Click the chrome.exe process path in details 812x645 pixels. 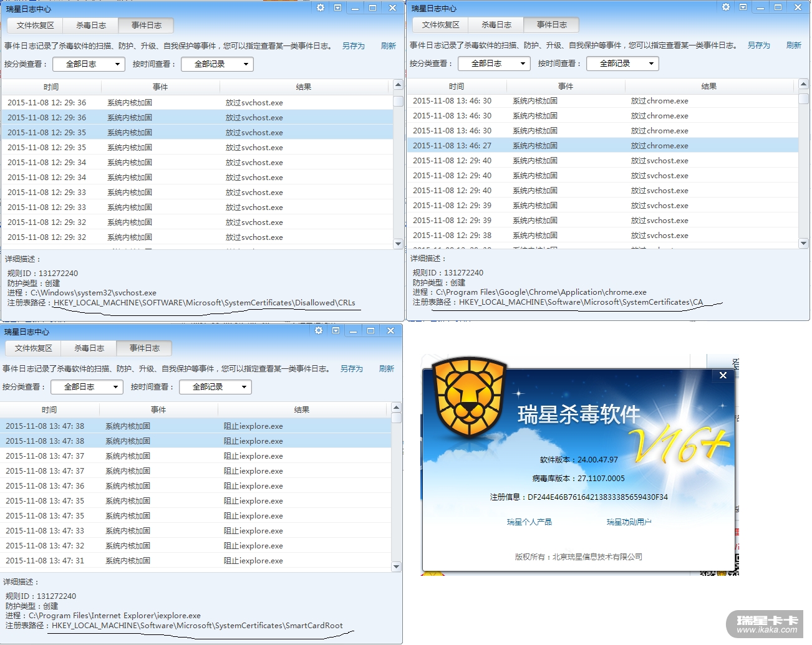click(541, 292)
